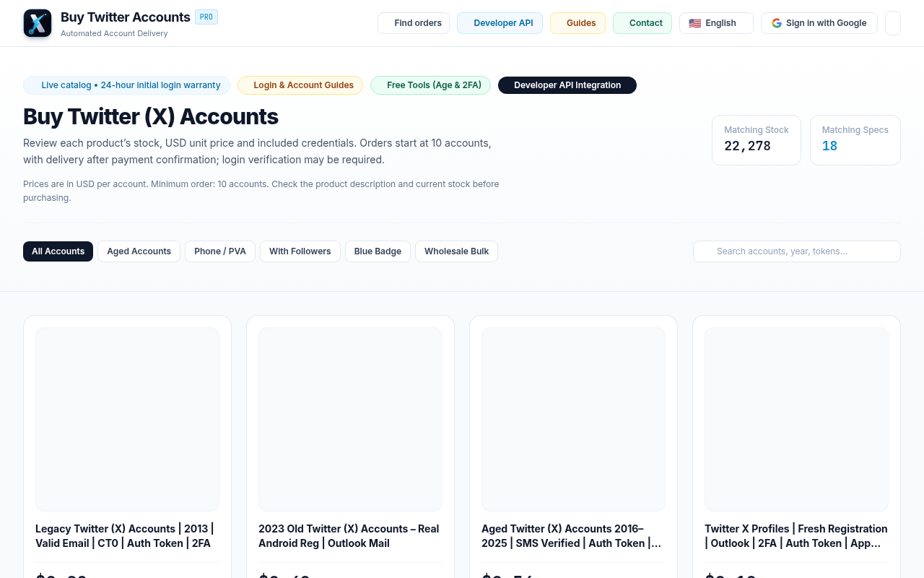Viewport: 924px width, 578px height.
Task: Open Guides from the header
Action: coord(577,23)
